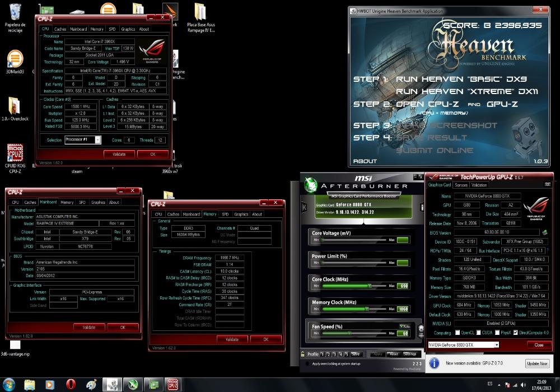Click the user define fan button in Afterburner
The image size is (560, 392).
tap(421, 330)
